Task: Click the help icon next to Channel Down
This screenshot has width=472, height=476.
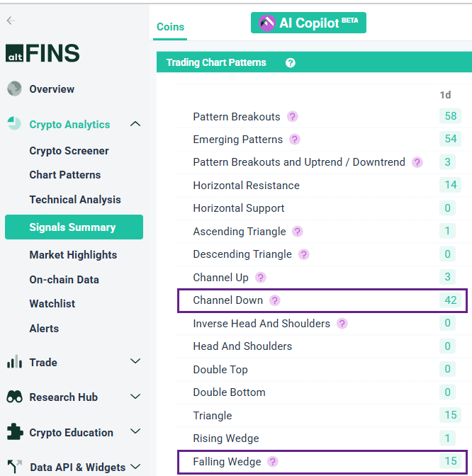Action: [x=275, y=300]
